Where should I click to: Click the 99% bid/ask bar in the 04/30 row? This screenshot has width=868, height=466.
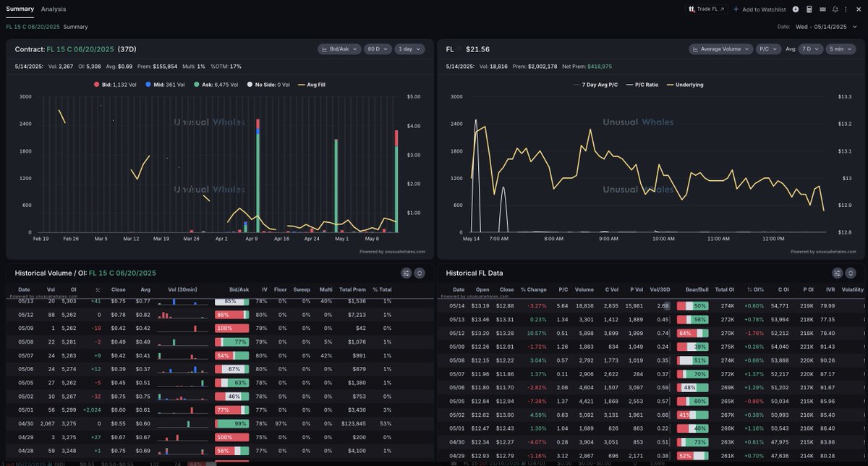231,423
